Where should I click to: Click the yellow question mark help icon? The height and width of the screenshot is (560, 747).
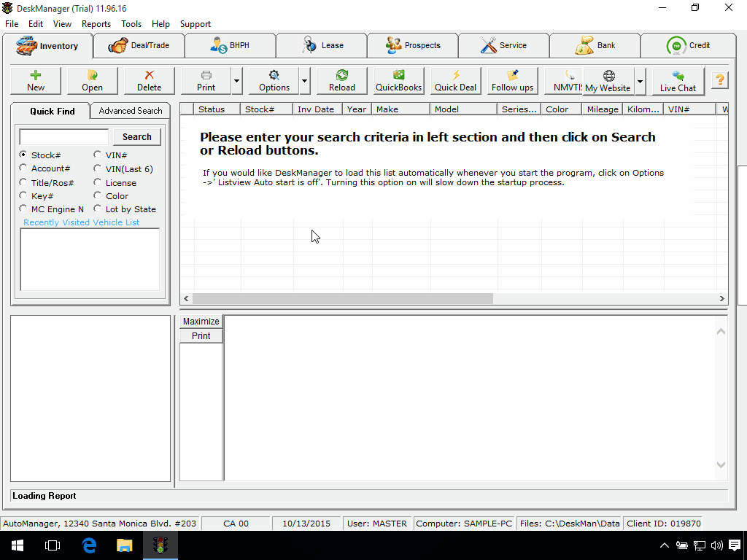(x=720, y=79)
